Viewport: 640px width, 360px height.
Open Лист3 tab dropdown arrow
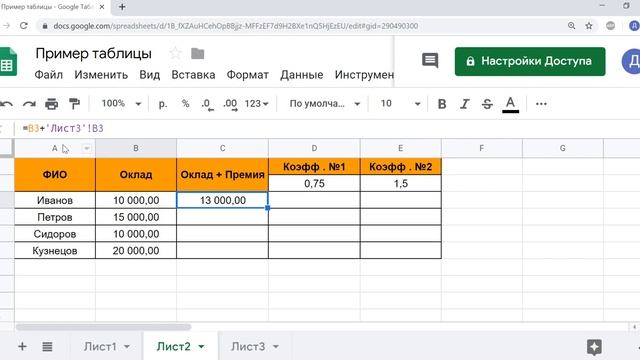pos(276,347)
